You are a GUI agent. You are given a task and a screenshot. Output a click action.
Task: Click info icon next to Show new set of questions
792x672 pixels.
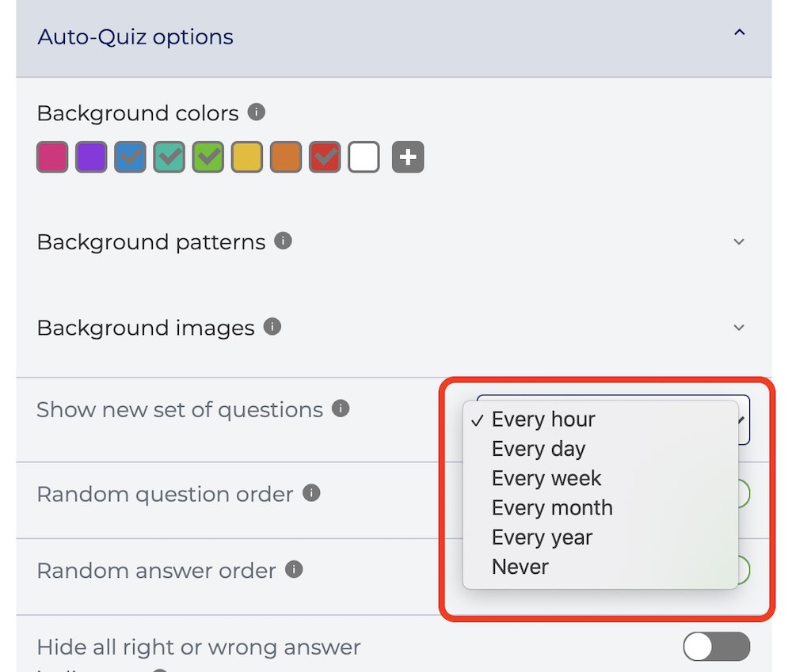341,408
